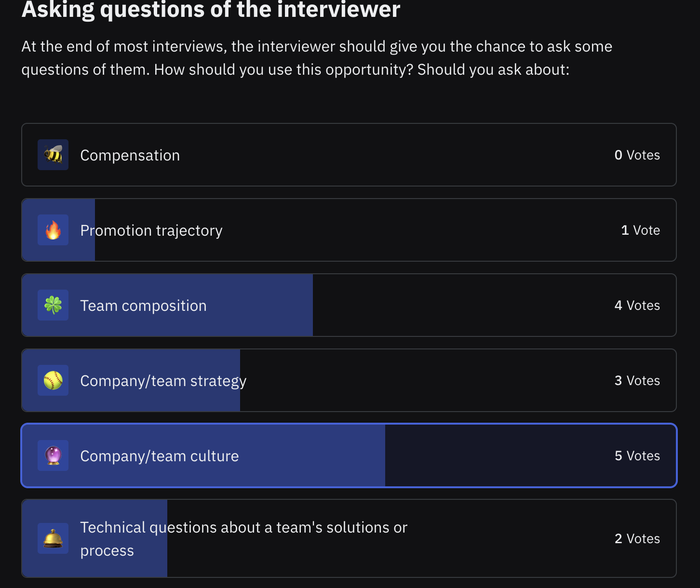This screenshot has width=700, height=588.
Task: Click the "5 Votes" count label
Action: 637,456
